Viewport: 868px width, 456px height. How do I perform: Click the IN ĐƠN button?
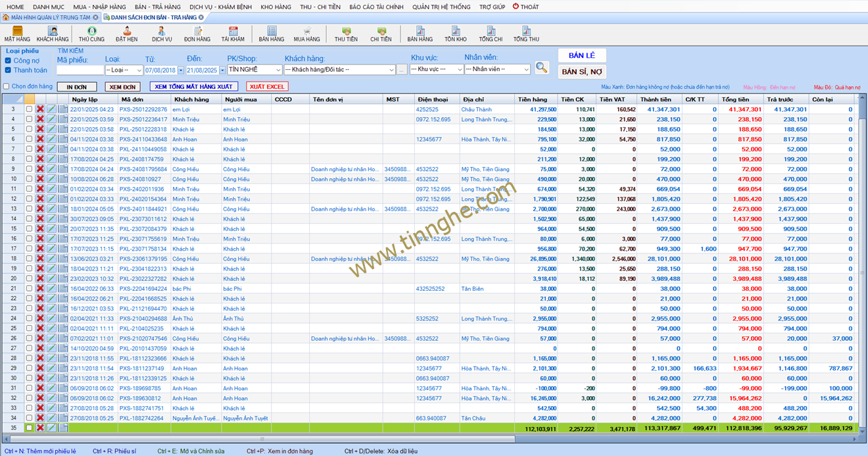77,87
